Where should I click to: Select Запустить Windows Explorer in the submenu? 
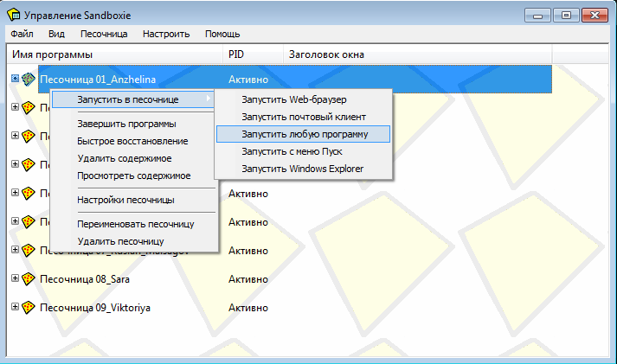[x=303, y=169]
